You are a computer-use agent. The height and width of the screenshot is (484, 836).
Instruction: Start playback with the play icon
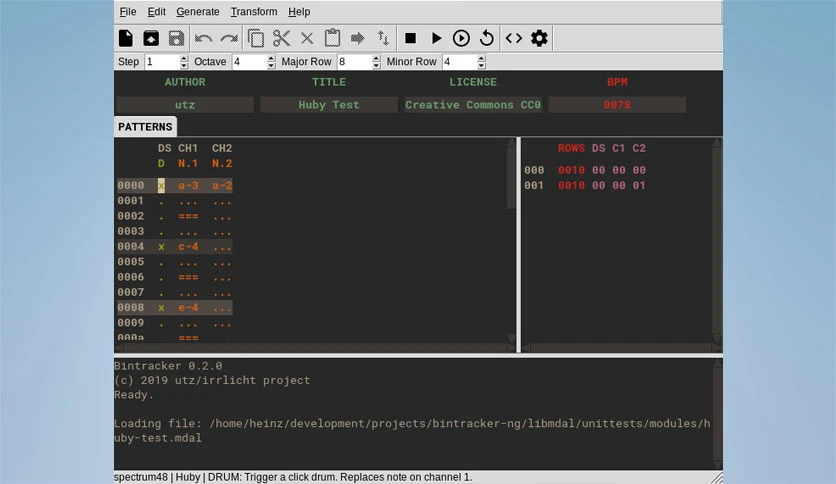(436, 38)
